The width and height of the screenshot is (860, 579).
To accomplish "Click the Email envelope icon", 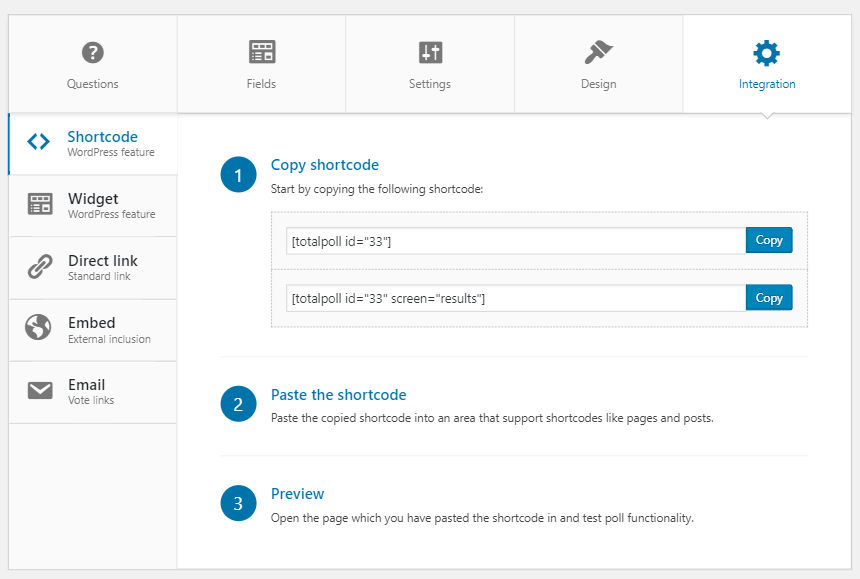I will click(40, 391).
